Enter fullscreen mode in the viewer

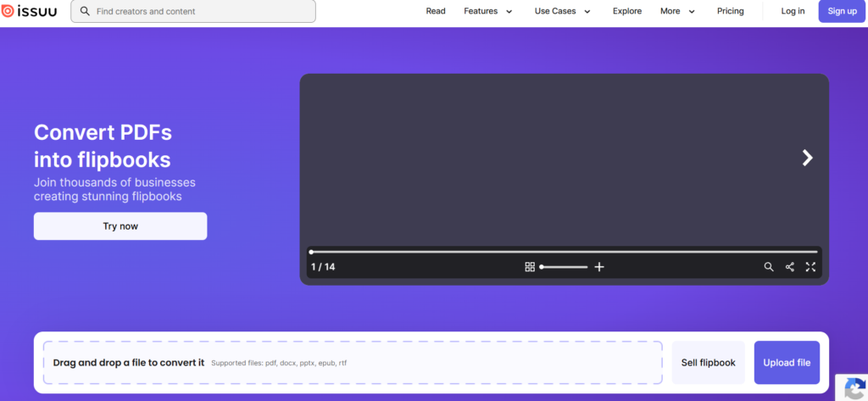click(810, 267)
